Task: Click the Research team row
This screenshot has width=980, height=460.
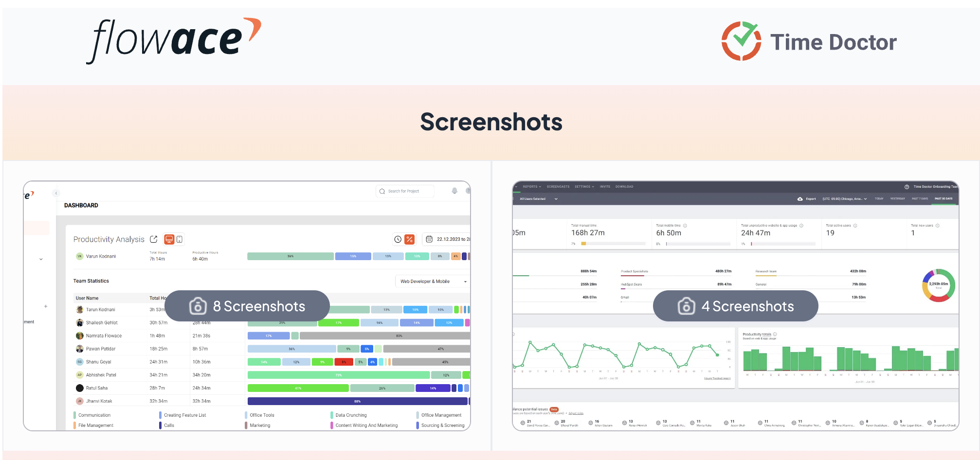Action: tap(810, 272)
